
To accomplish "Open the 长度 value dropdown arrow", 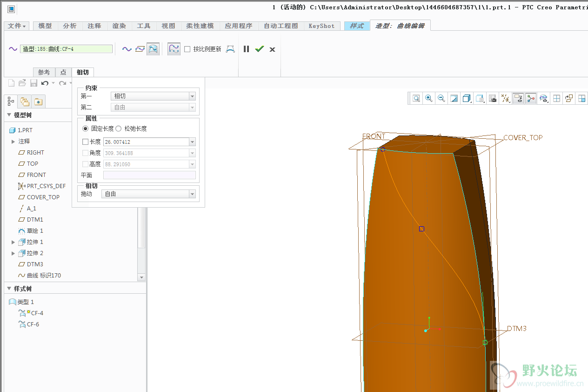I will coord(192,142).
